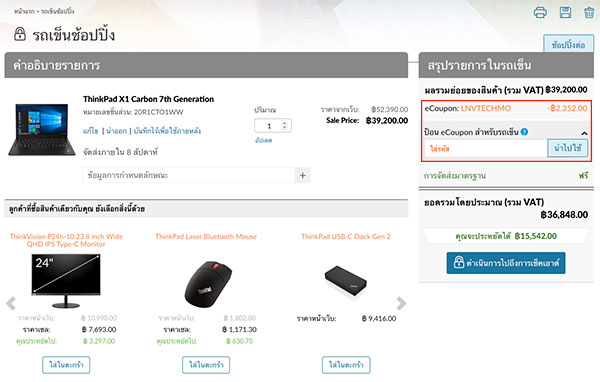Add ThinkPad Laser Bluetooth Mouse to cart
Screen dimensions: 600x382
pyautogui.click(x=206, y=365)
